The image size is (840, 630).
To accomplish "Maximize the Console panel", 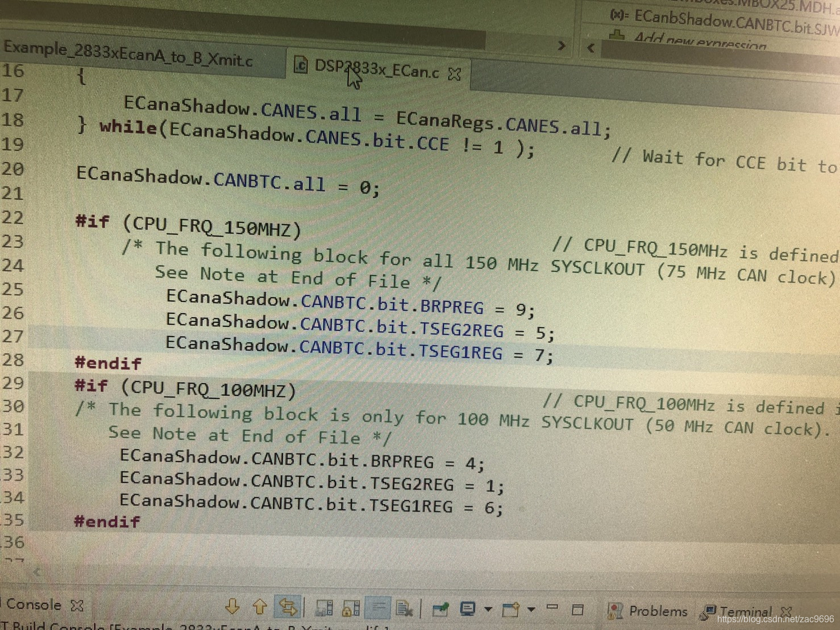I will pos(577,610).
